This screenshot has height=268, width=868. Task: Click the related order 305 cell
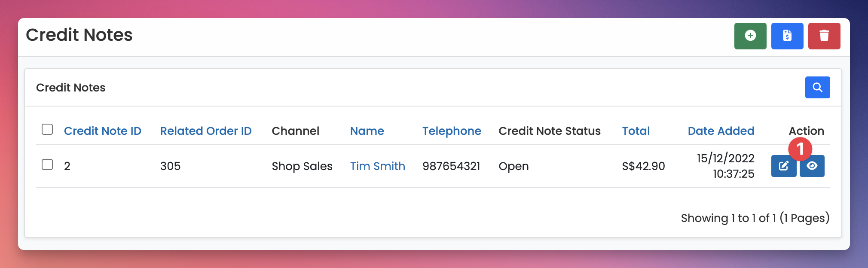[170, 166]
